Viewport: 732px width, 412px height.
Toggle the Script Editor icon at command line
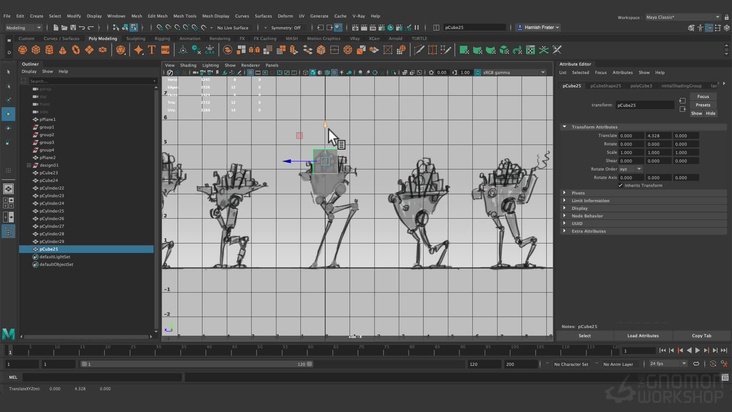click(725, 377)
